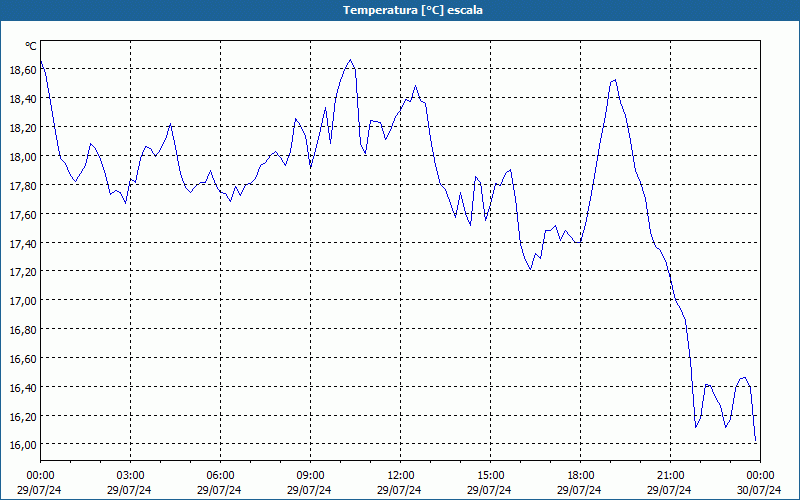Image resolution: width=800 pixels, height=500 pixels.
Task: Click the 17,60 axis label
Action: (x=23, y=215)
